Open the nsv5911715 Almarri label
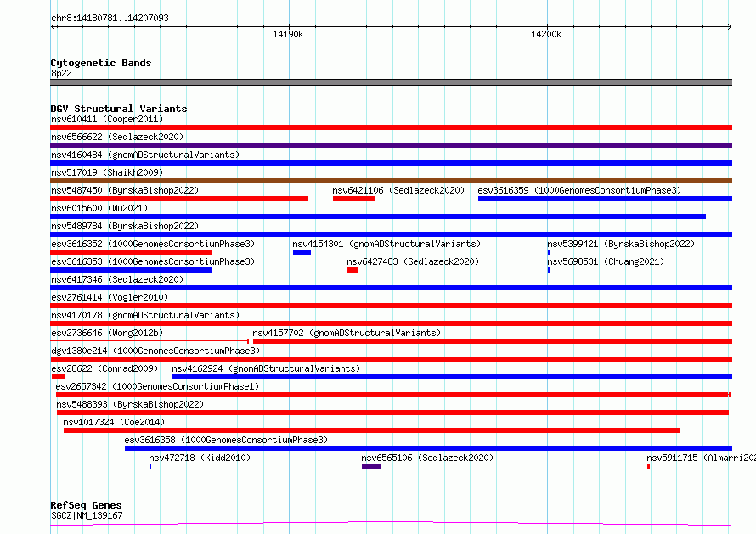Image resolution: width=756 pixels, height=534 pixels. [x=701, y=458]
